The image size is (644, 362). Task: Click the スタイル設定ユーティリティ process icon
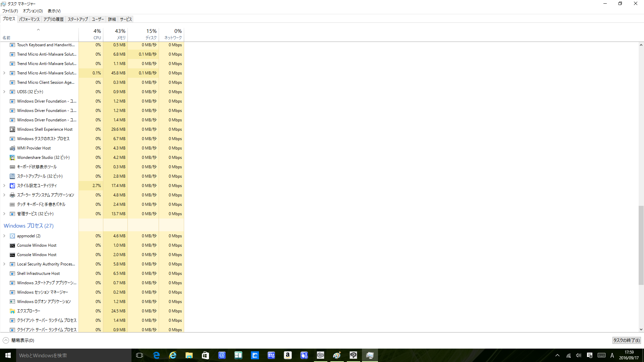12,186
